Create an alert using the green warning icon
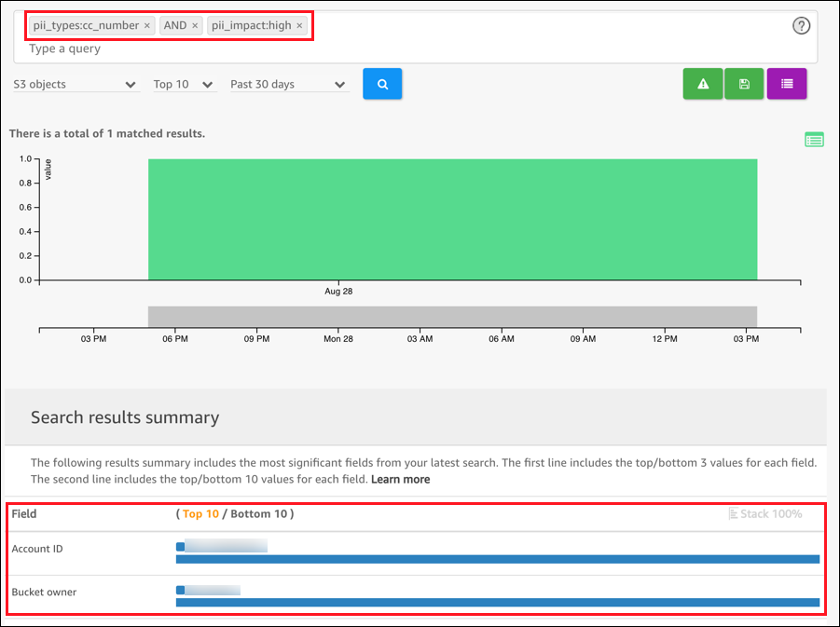The width and height of the screenshot is (840, 627). coord(703,84)
